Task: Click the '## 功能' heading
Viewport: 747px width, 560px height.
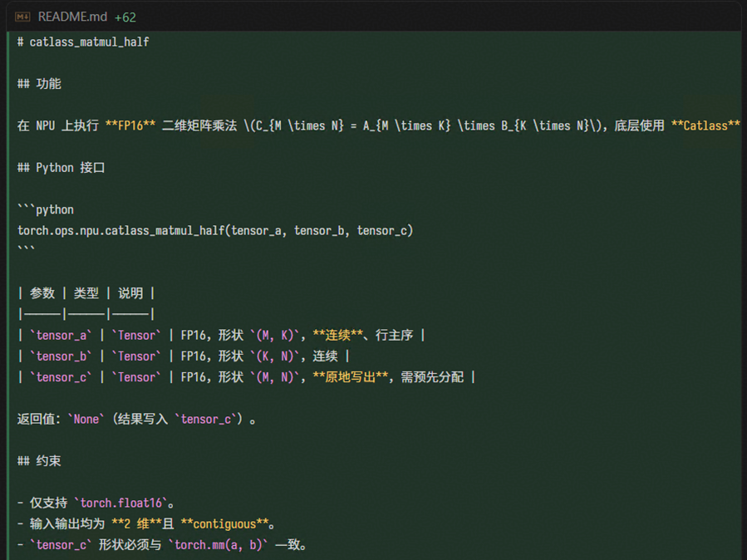Action: (40, 84)
